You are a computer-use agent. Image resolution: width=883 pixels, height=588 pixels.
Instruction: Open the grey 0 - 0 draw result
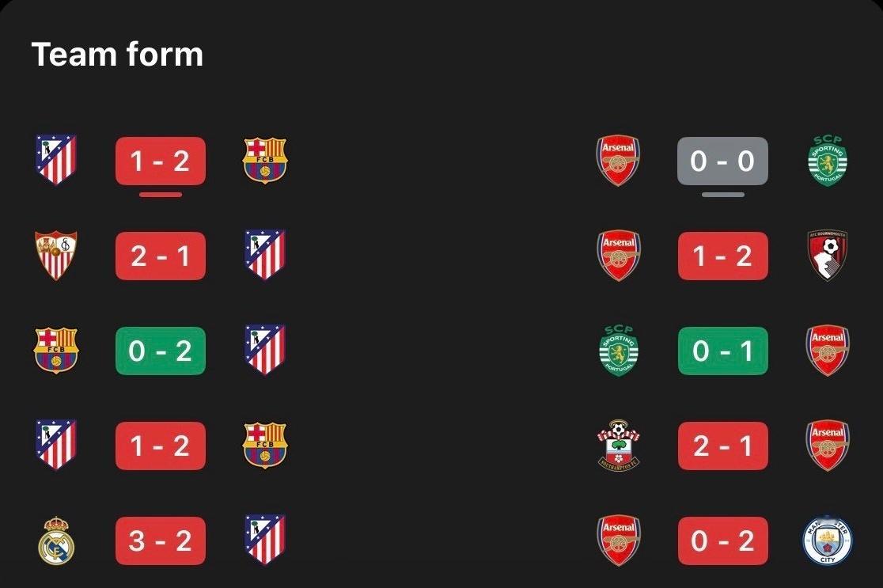point(722,161)
